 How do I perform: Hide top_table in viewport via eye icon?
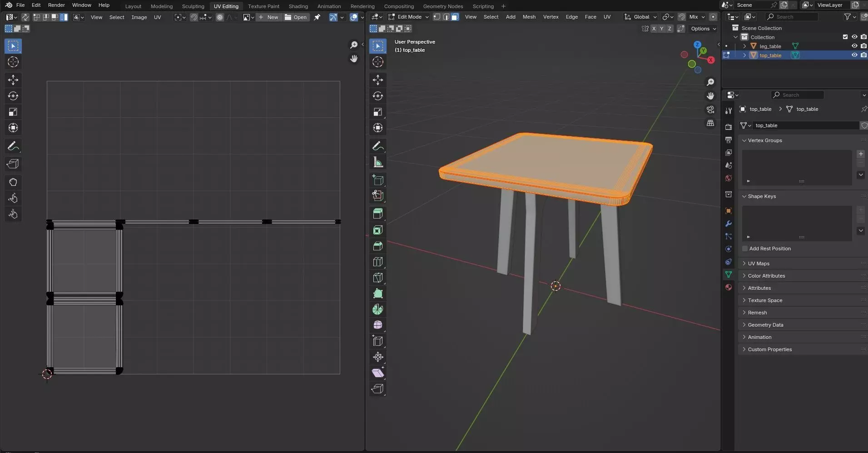coord(854,55)
